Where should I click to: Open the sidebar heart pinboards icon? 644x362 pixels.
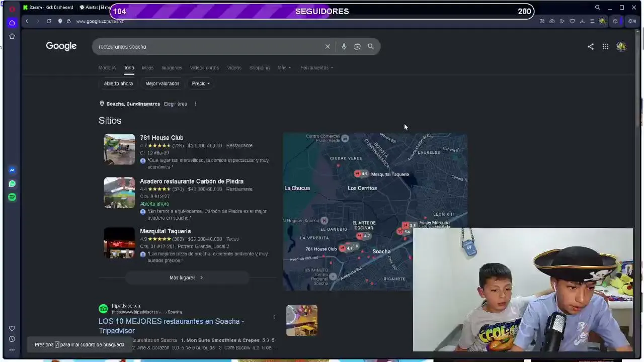tap(12, 328)
